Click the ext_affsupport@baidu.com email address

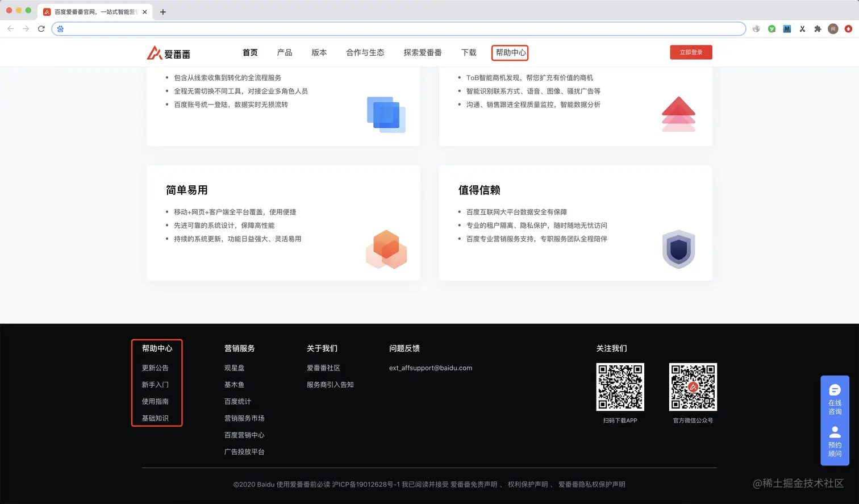click(x=431, y=368)
